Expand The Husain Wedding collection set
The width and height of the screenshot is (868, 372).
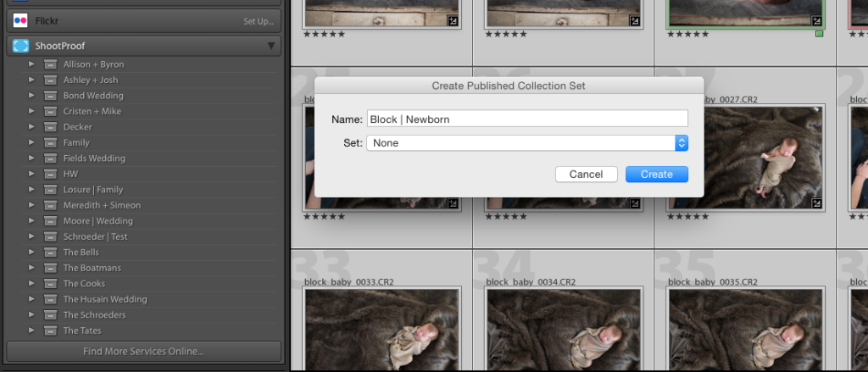[x=31, y=299]
